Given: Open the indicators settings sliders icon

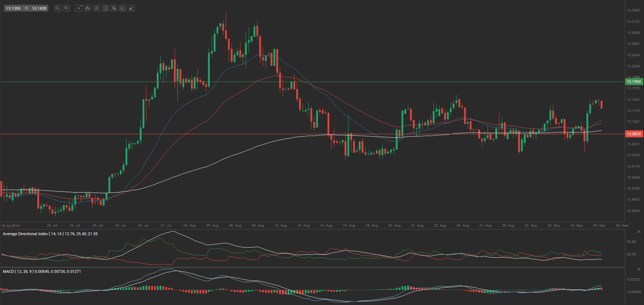Looking at the screenshot, I should [97, 8].
